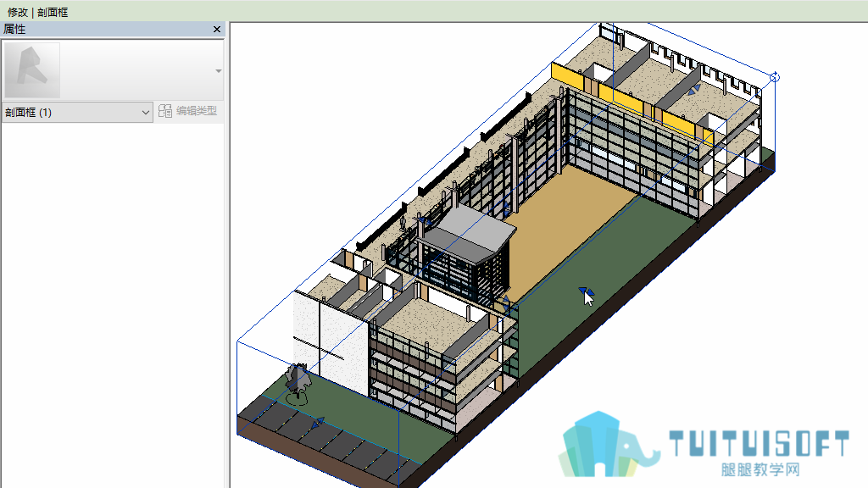Click the grip beside the human figure
Image resolution: width=868 pixels, height=488 pixels.
[x=425, y=221]
